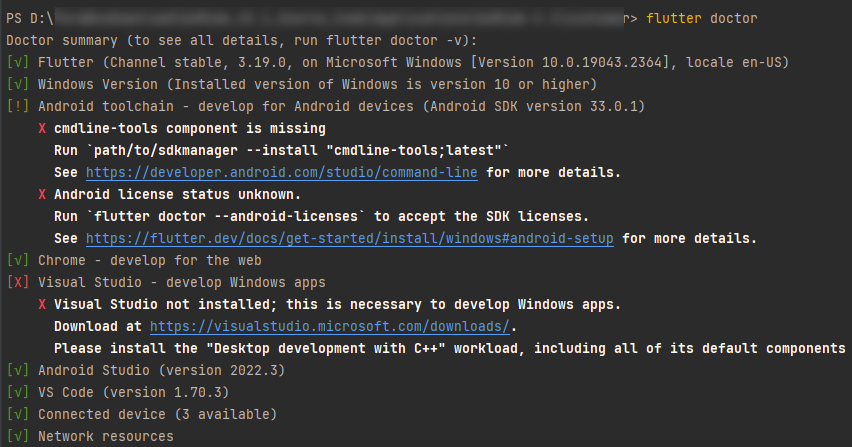Click the green check marker beside Flutter
This screenshot has width=852, height=447.
pyautogui.click(x=18, y=62)
